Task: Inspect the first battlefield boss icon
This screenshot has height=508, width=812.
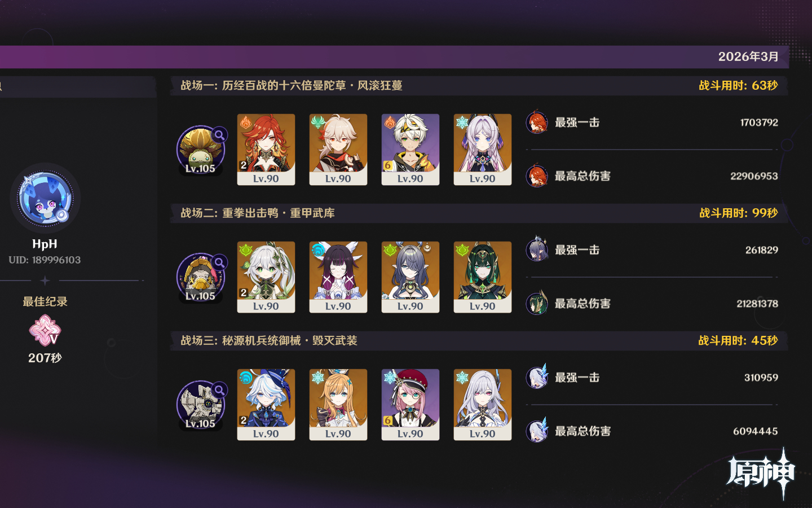Action: 200,150
